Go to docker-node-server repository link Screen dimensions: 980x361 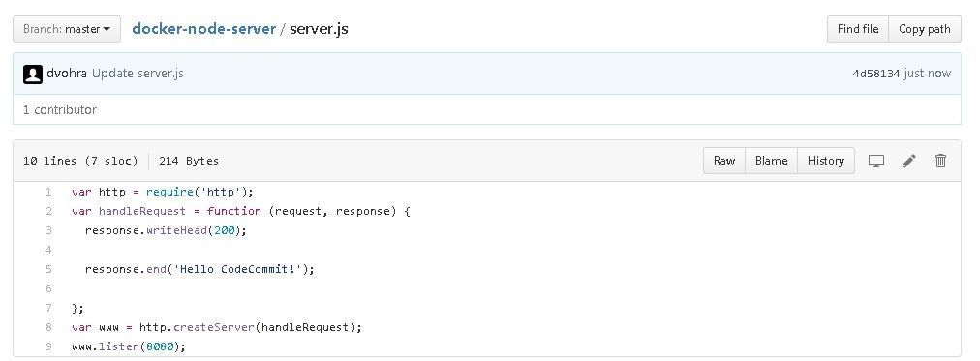(x=203, y=29)
